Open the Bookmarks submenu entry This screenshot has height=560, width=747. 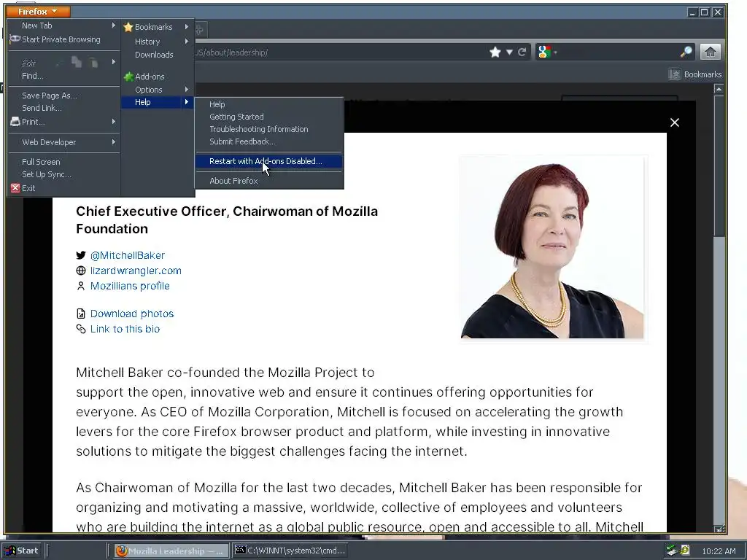click(153, 27)
